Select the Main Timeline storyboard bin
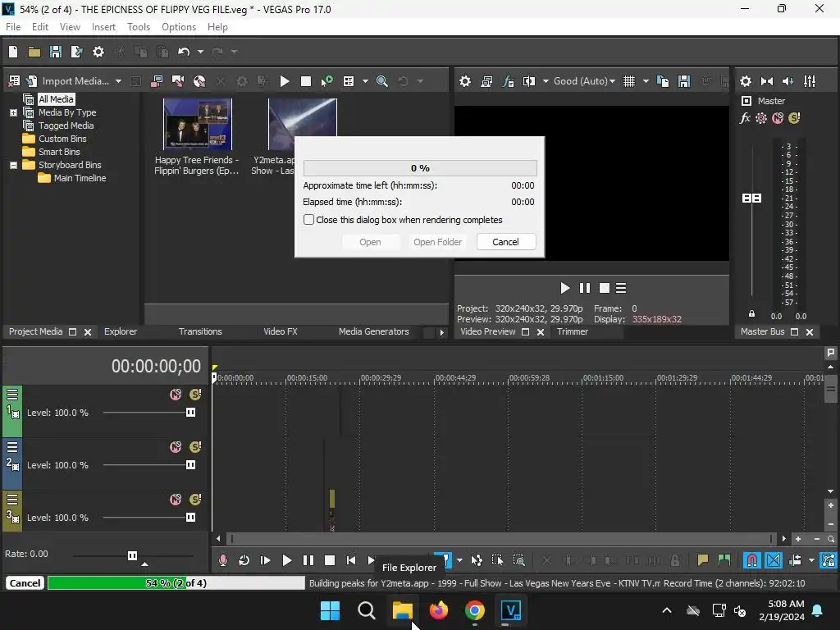Viewport: 840px width, 630px height. [x=80, y=178]
